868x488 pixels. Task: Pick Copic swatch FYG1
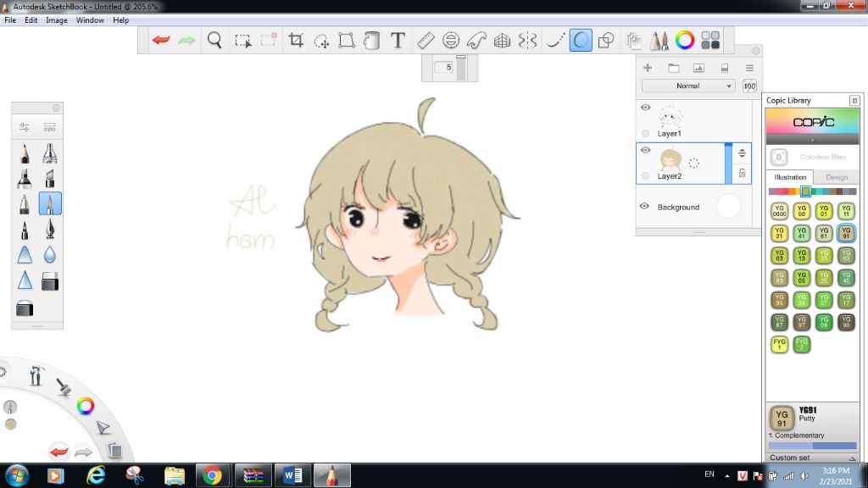[779, 344]
